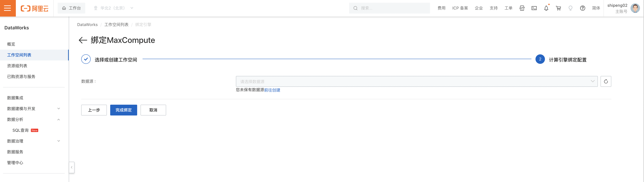The width and height of the screenshot is (644, 182).
Task: Open the 费用 menu in header
Action: tap(441, 8)
